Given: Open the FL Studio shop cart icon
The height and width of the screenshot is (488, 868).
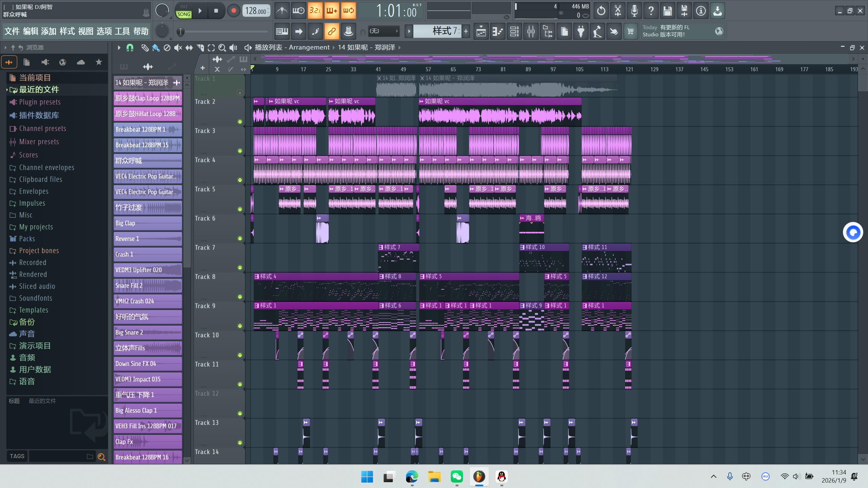Looking at the screenshot, I should 631,31.
